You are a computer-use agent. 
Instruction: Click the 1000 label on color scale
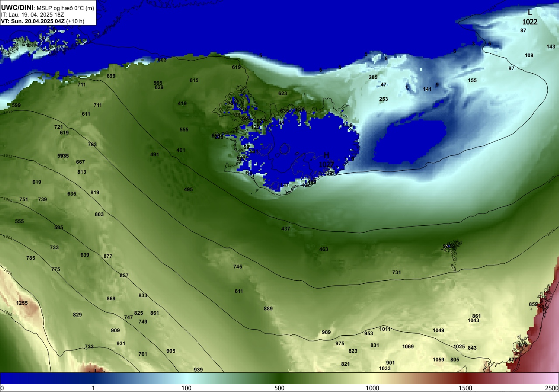click(x=373, y=388)
